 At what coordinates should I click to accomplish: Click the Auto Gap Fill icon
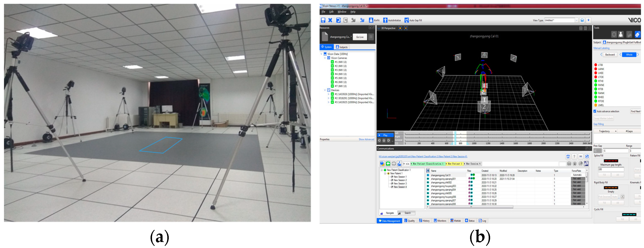(x=407, y=20)
